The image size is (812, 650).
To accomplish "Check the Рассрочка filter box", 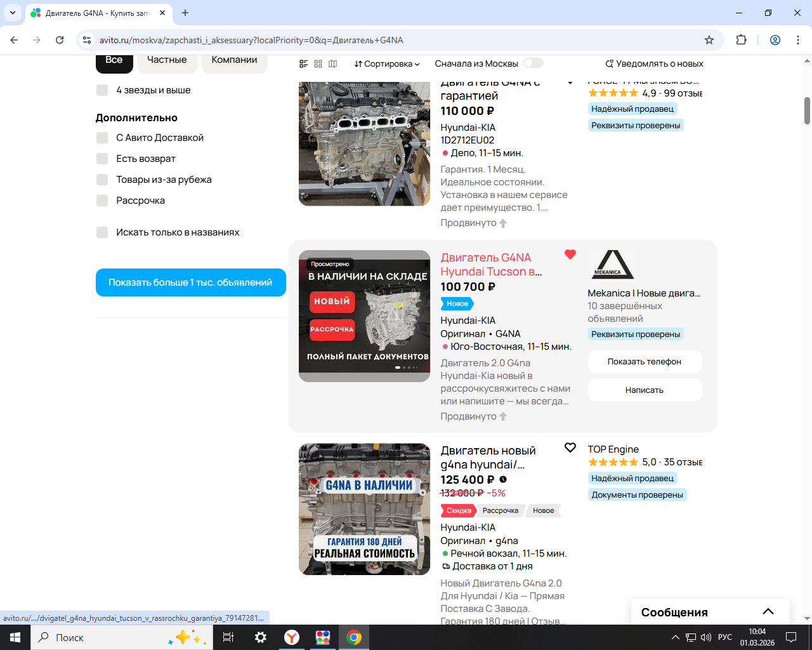I will pos(102,201).
